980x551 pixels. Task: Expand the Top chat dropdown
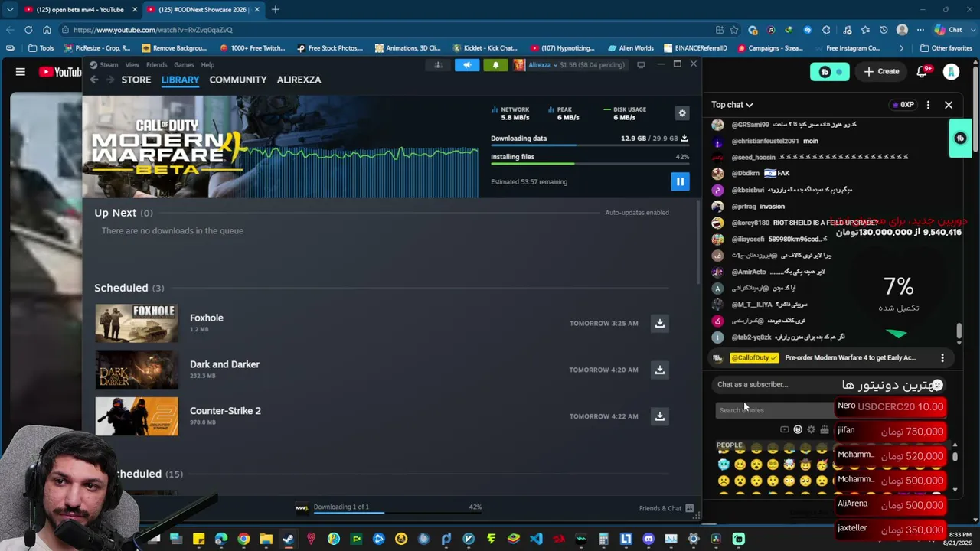tap(732, 105)
